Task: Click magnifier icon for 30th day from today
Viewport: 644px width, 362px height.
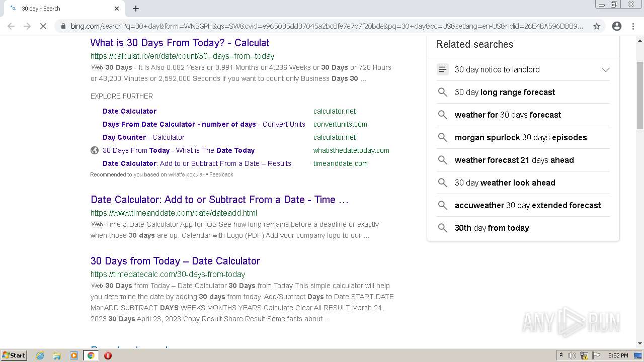Action: click(x=442, y=228)
